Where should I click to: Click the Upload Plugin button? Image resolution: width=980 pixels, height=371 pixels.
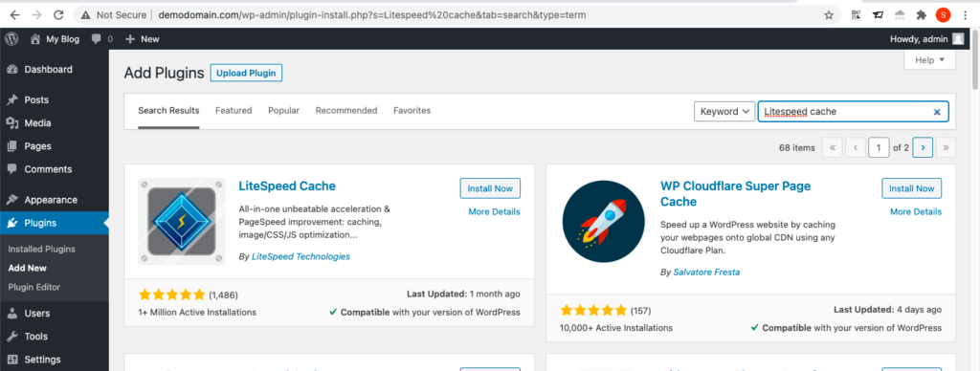click(246, 73)
